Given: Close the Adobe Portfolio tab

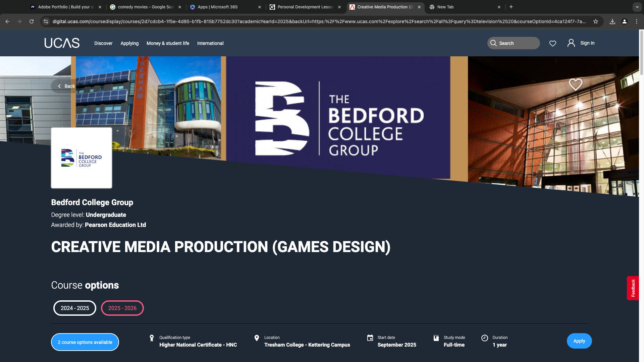Looking at the screenshot, I should click(100, 7).
